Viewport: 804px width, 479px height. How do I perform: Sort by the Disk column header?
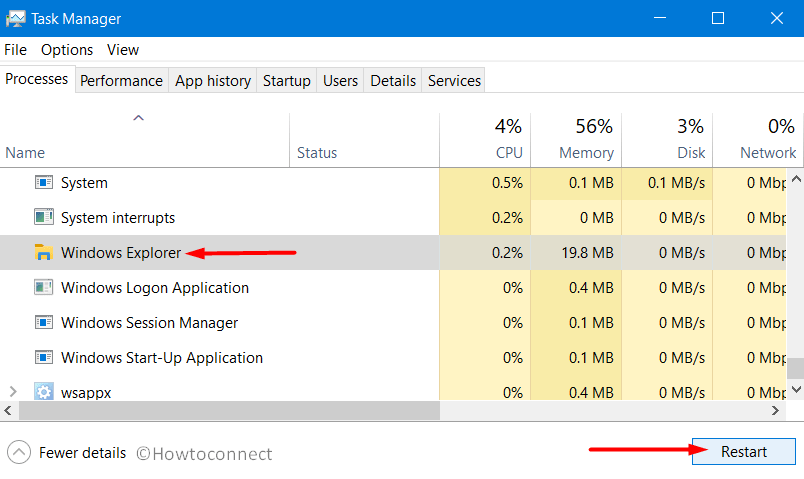click(667, 140)
